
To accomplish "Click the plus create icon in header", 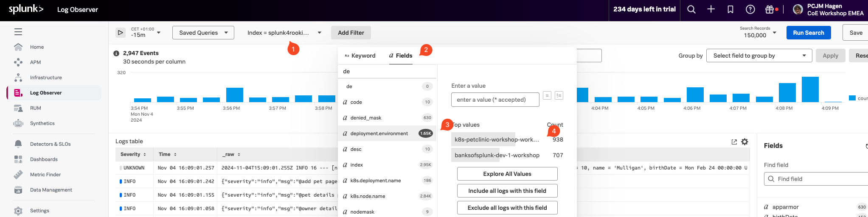I will pos(711,9).
